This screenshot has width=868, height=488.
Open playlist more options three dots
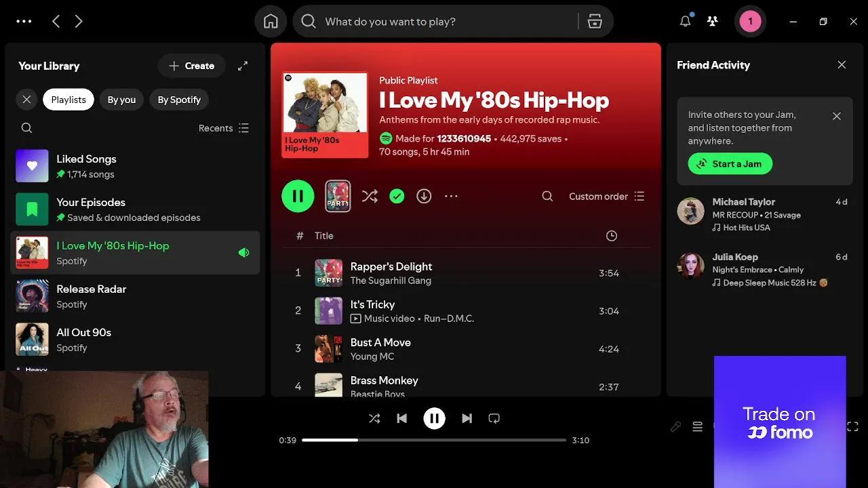pos(451,197)
